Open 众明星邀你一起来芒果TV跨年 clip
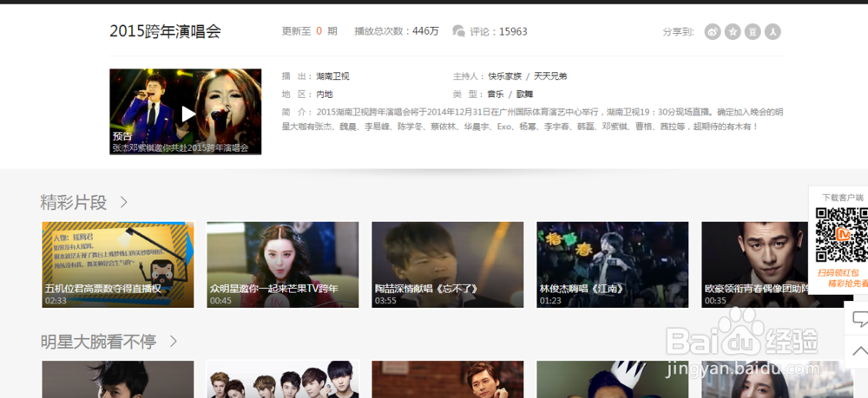 tap(283, 264)
